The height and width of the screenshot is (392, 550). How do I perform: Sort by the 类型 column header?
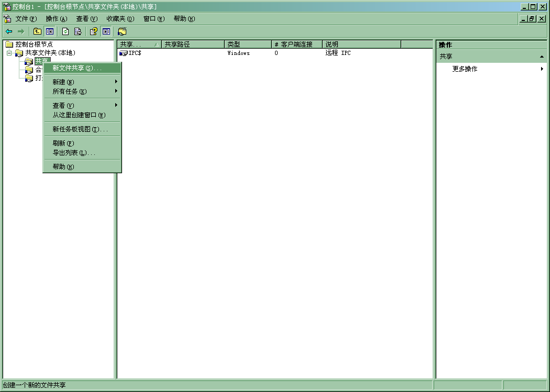coord(248,44)
